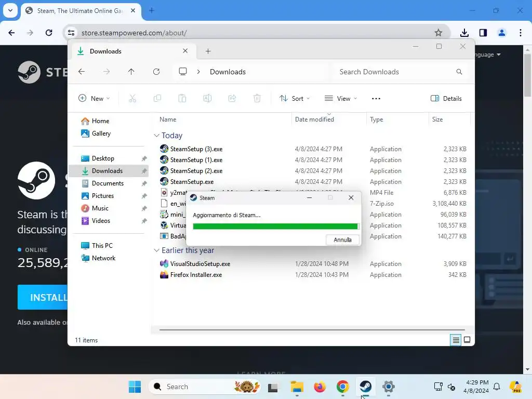The height and width of the screenshot is (399, 532).
Task: Open Chrome three-dot menu
Action: 521,33
